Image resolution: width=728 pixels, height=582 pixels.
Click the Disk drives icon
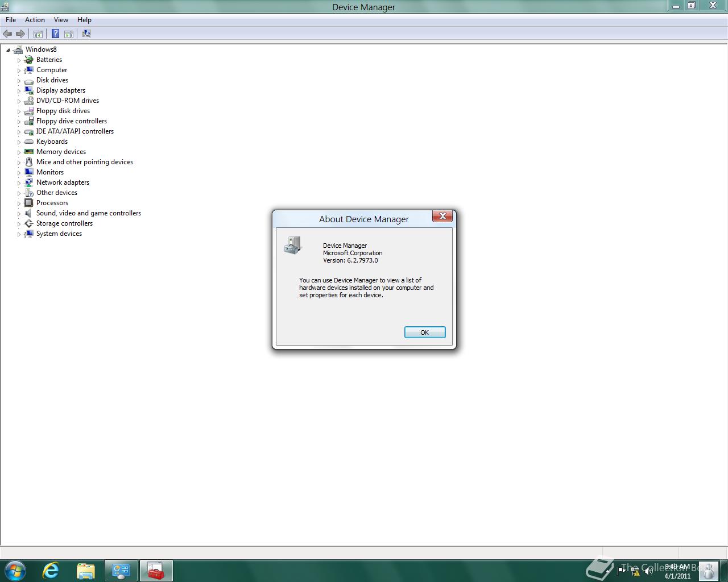(x=29, y=81)
